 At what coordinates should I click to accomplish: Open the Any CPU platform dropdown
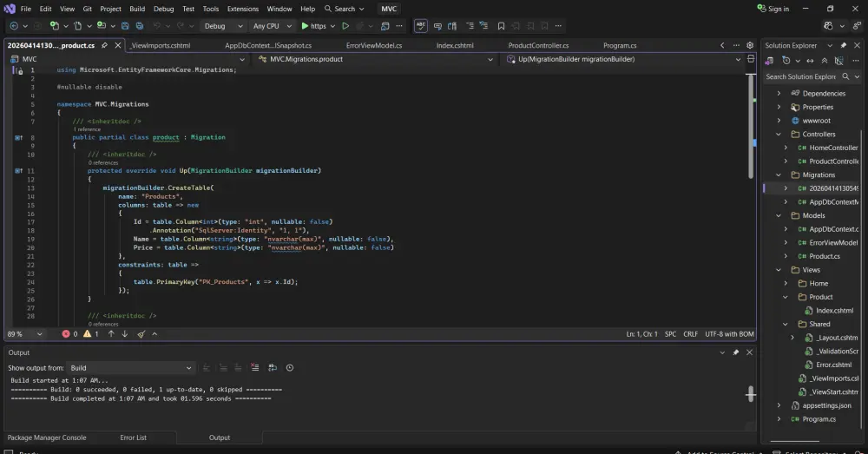pyautogui.click(x=272, y=26)
